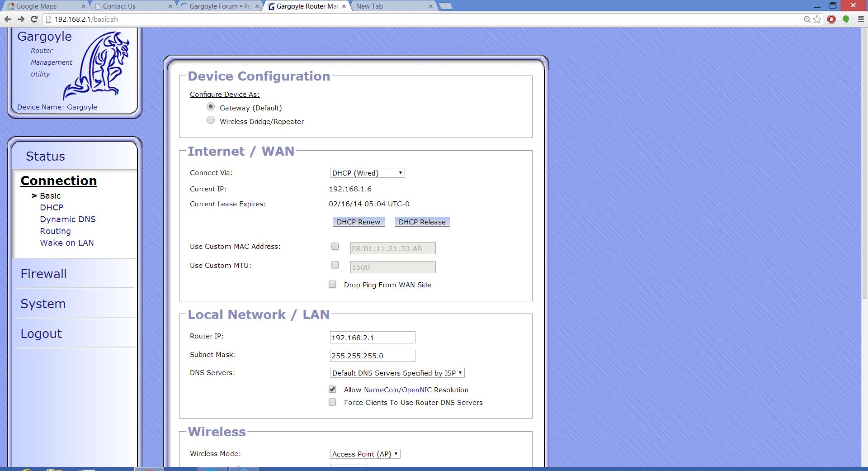Click the DHCP Release button
The height and width of the screenshot is (471, 868).
[422, 222]
